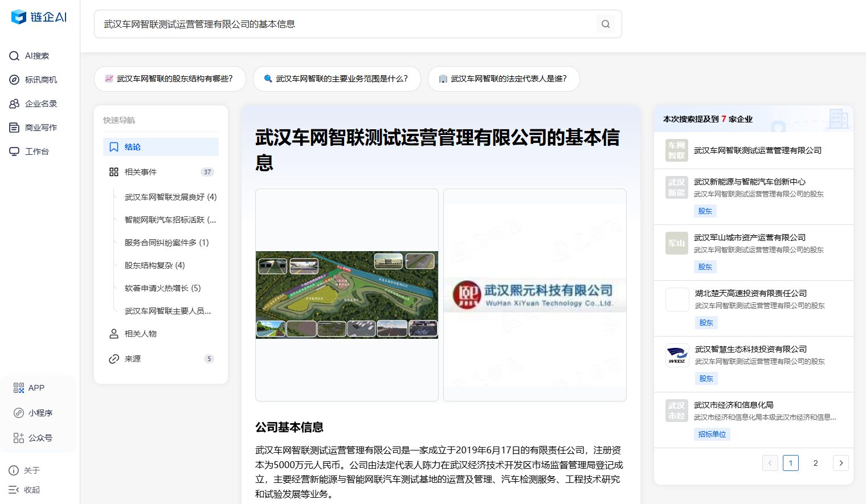The image size is (866, 504).
Task: Open AI搜索 in the sidebar
Action: 36,56
